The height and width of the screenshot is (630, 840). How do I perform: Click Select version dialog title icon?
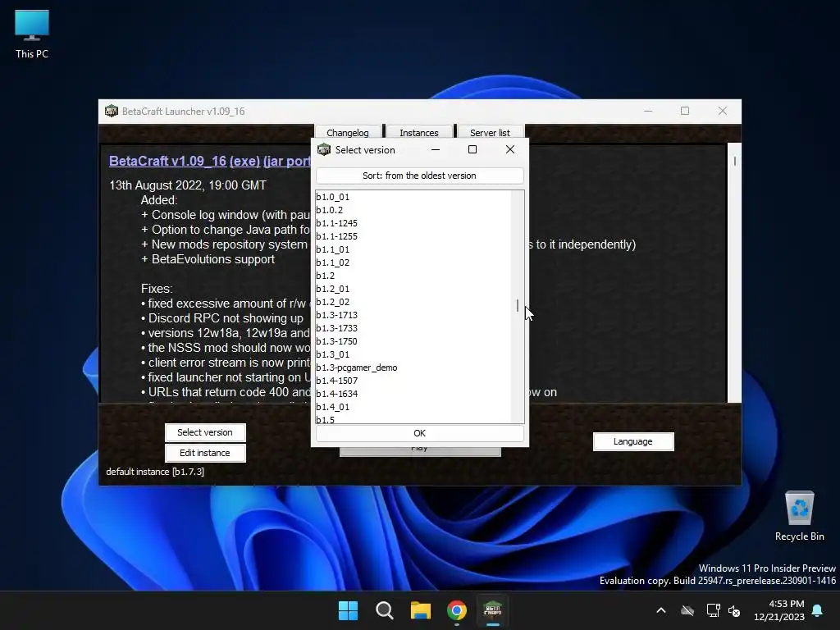coord(324,149)
